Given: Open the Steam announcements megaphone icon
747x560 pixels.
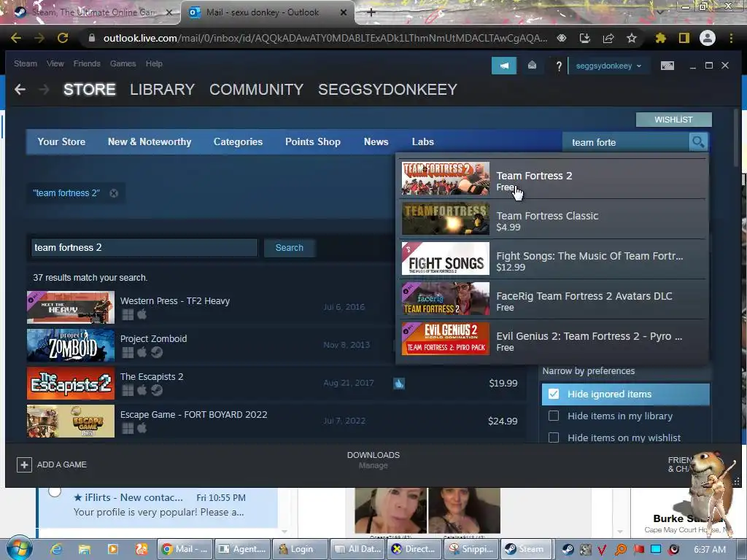Looking at the screenshot, I should (503, 66).
